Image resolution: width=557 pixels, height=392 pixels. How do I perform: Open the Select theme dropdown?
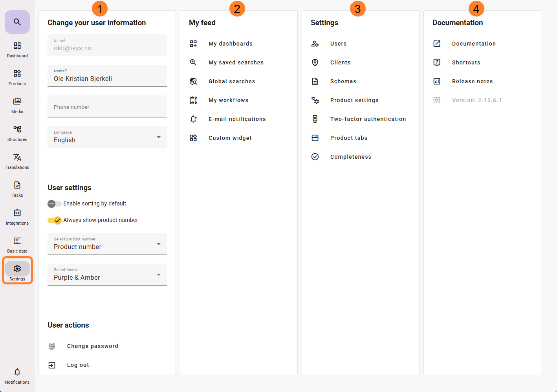pos(107,275)
